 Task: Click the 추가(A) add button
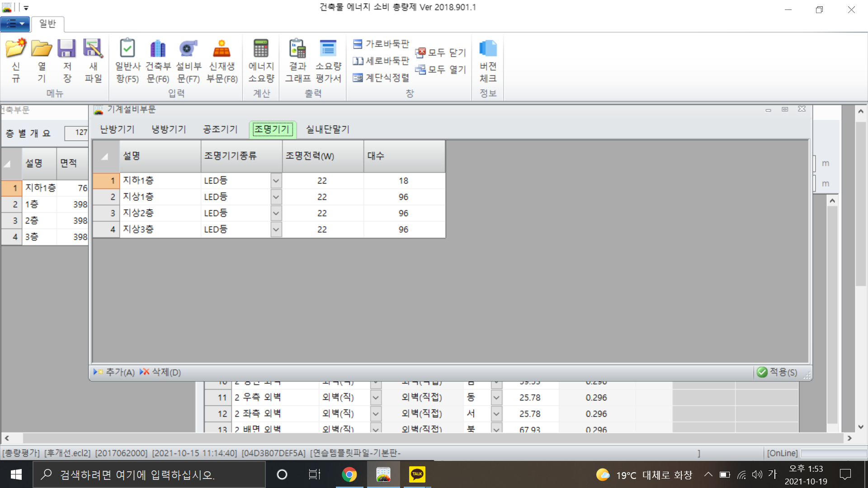[114, 372]
